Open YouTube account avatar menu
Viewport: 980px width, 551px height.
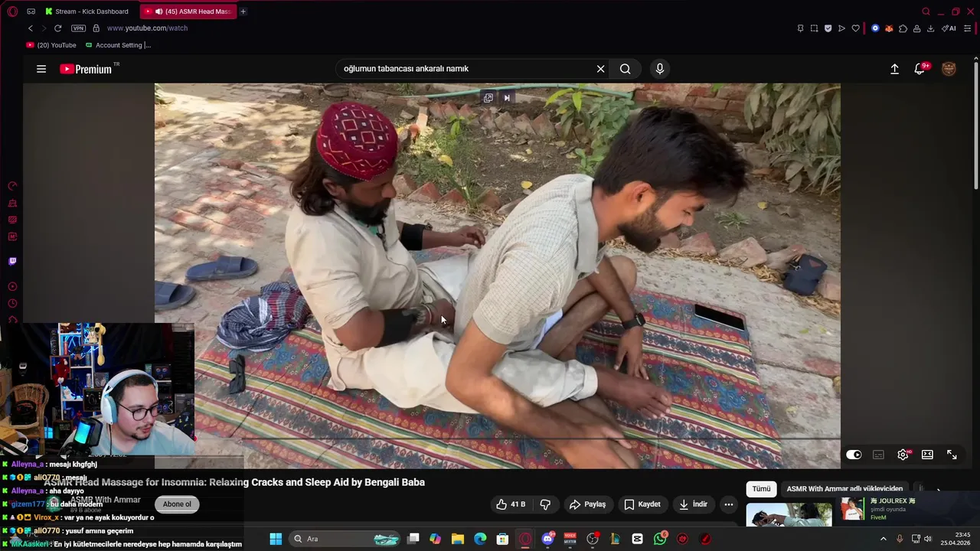(x=949, y=69)
